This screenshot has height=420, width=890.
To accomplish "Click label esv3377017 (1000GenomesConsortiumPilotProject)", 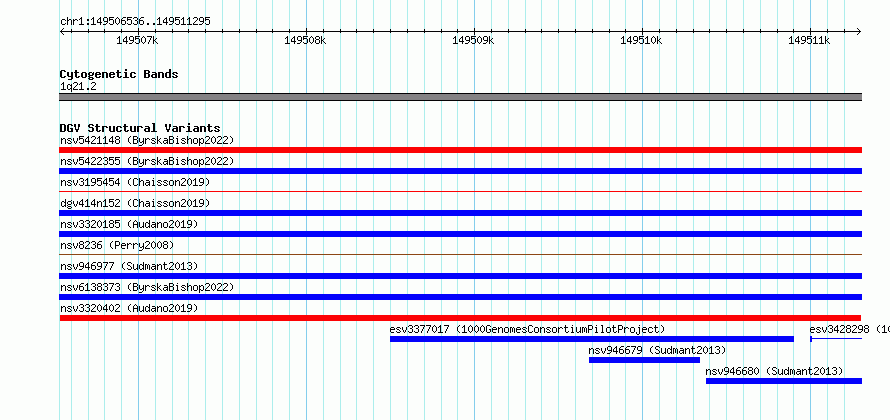I will coord(527,329).
